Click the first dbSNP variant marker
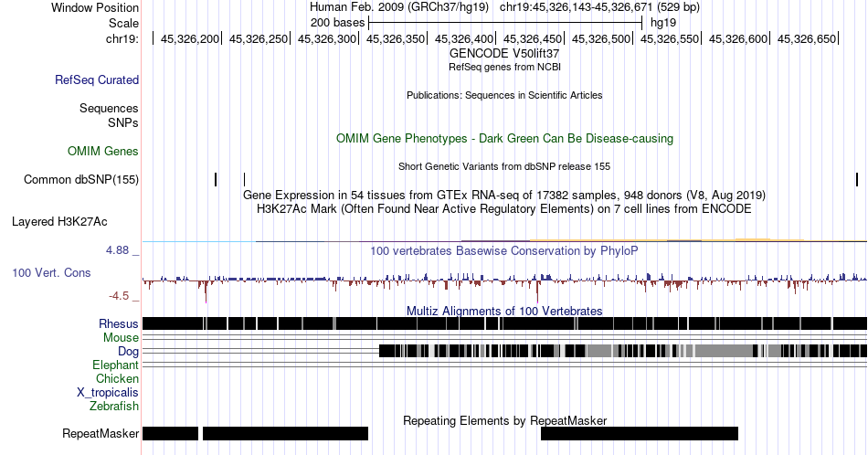This screenshot has width=868, height=455. [216, 179]
